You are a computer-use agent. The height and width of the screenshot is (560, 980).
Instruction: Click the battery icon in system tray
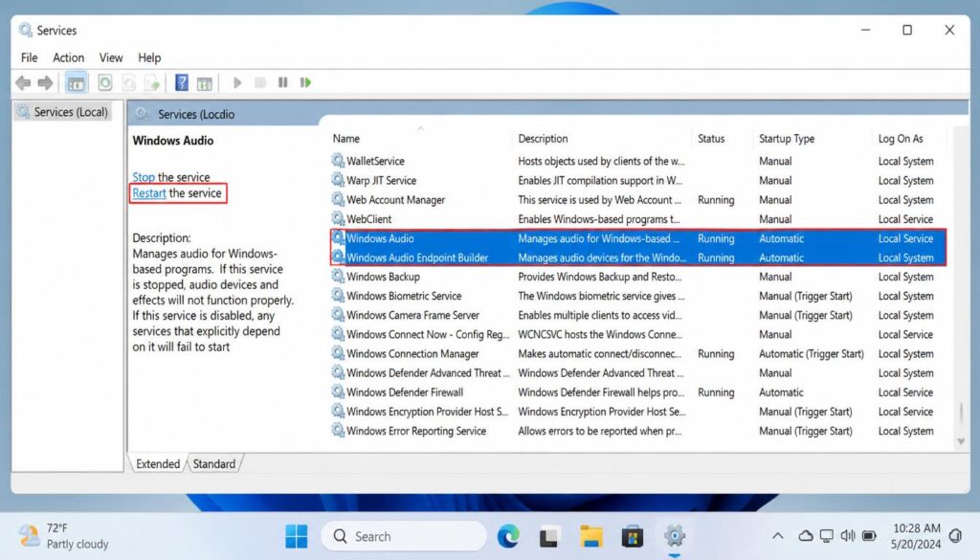(869, 536)
